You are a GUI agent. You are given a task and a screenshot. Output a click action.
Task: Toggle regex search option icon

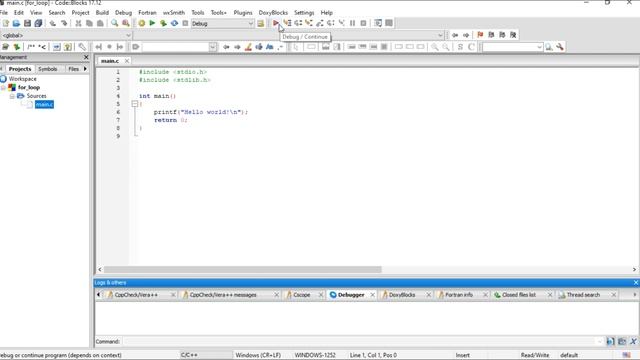click(280, 47)
